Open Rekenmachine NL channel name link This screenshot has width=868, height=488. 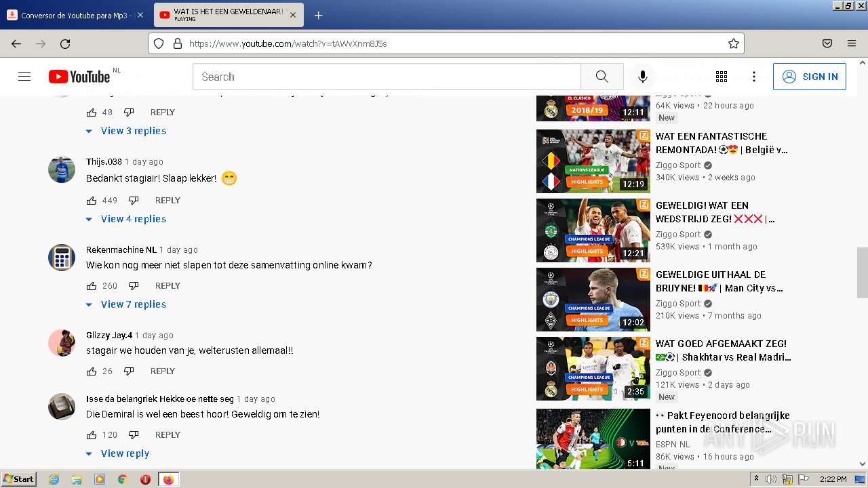(x=121, y=250)
